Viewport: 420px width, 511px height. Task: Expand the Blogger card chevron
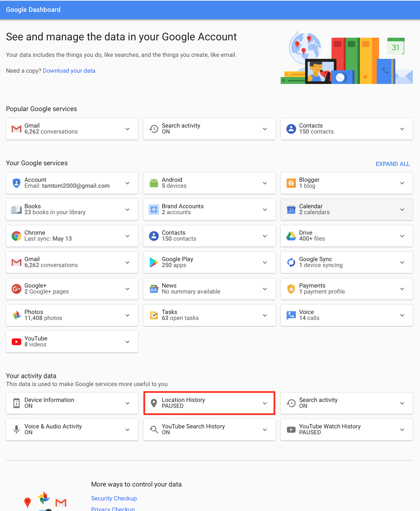tap(402, 183)
